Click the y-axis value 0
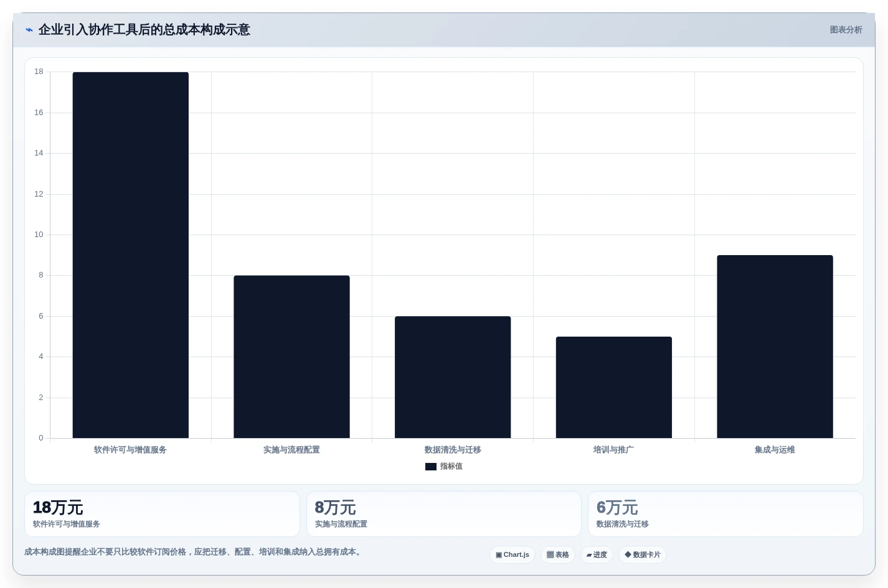 coord(41,438)
